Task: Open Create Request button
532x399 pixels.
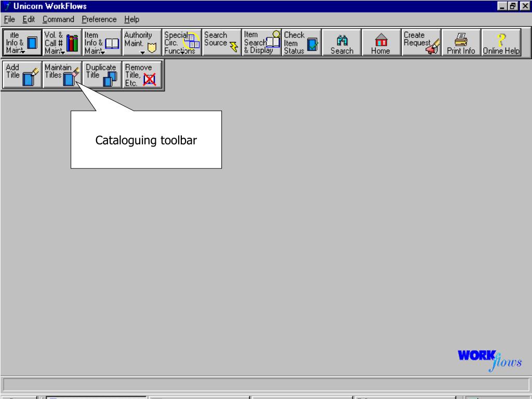Action: (x=421, y=43)
